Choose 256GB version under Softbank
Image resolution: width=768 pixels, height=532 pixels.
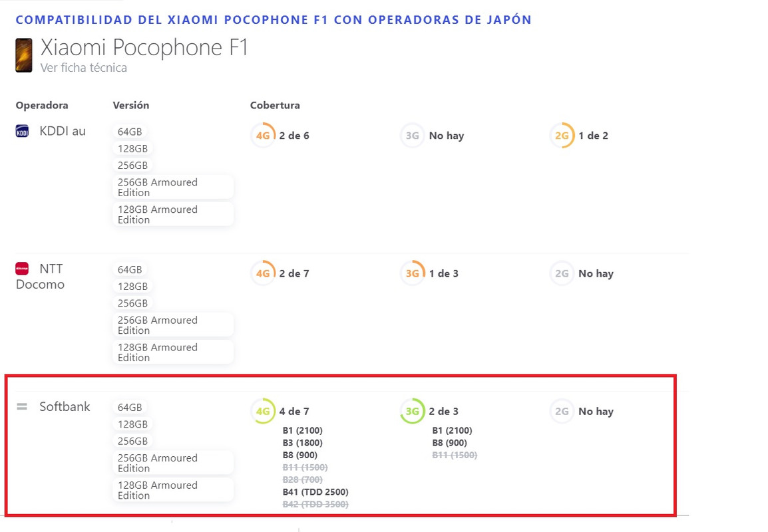coord(132,441)
